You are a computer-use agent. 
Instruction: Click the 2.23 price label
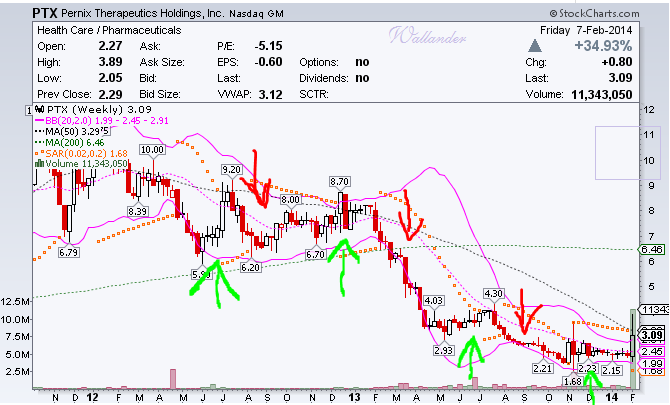[587, 368]
